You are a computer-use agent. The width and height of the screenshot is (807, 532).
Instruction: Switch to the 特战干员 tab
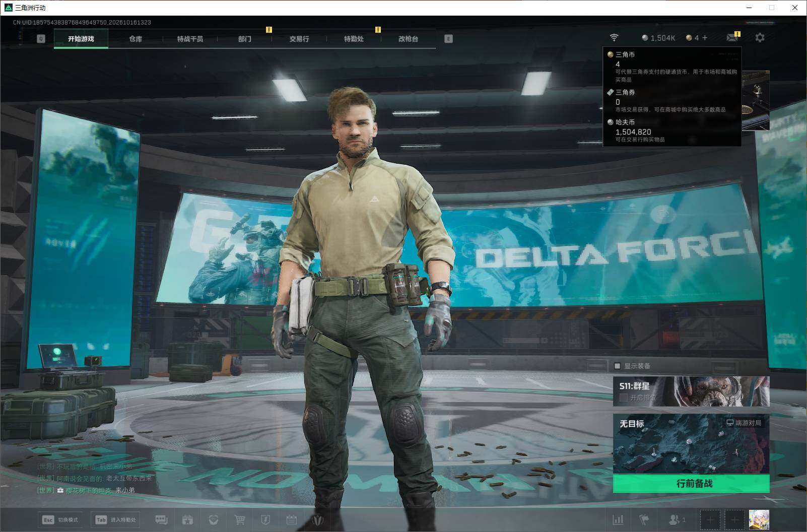[190, 39]
